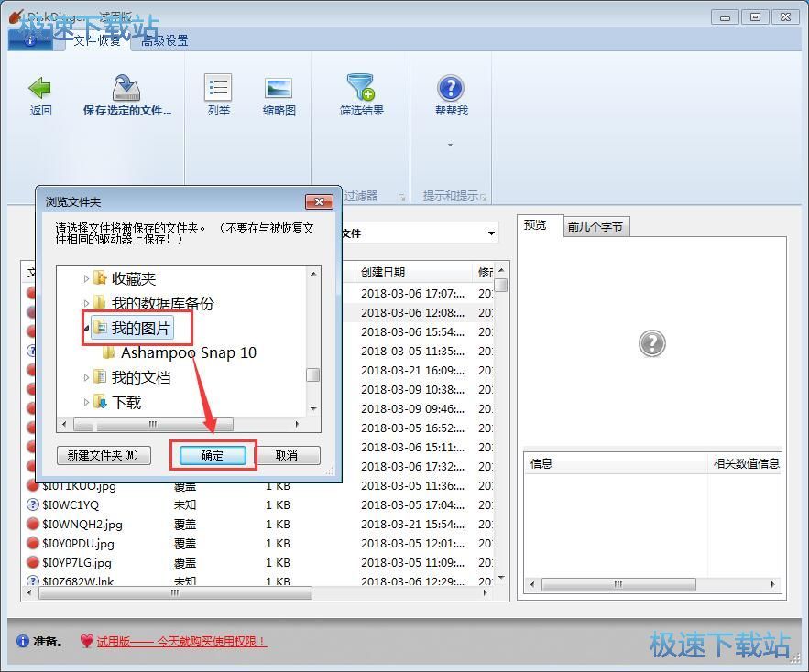Click the info panel horizontal scrollbar
809x672 pixels.
(618, 584)
